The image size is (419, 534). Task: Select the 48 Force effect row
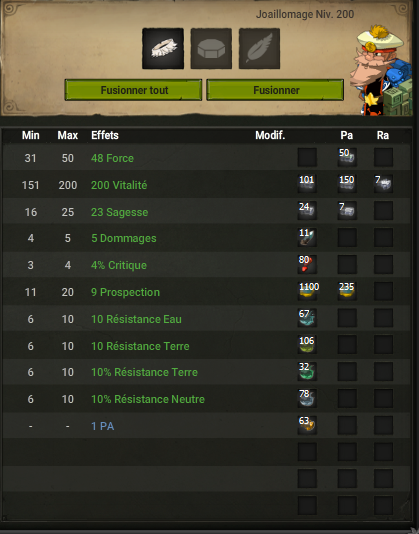(206, 158)
